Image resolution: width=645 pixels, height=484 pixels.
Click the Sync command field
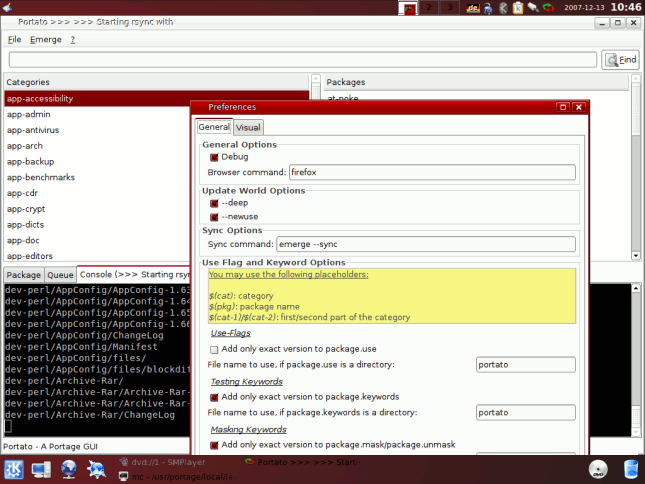coord(426,244)
